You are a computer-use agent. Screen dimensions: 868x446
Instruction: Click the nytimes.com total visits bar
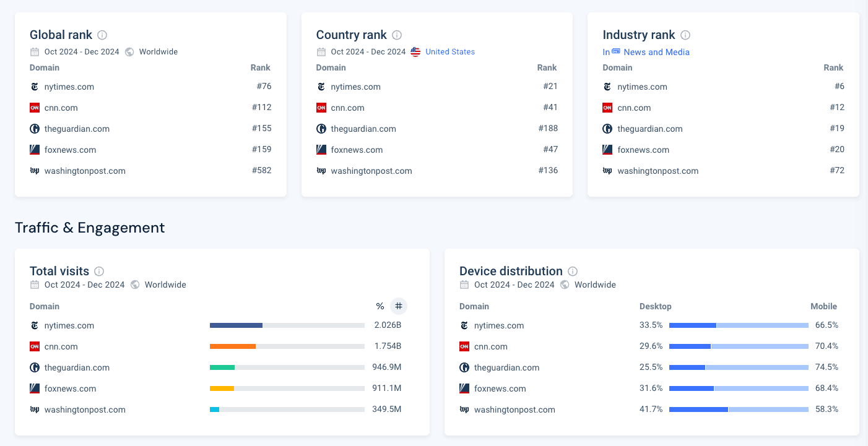click(x=287, y=325)
